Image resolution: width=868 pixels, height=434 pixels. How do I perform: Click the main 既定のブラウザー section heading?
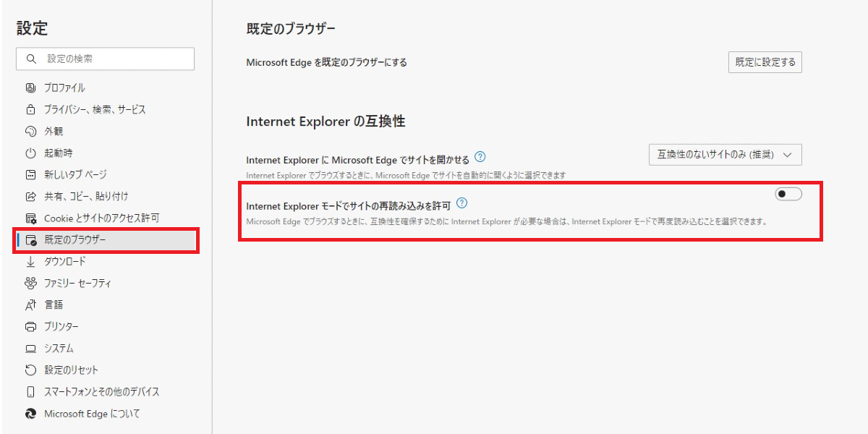coord(291,29)
